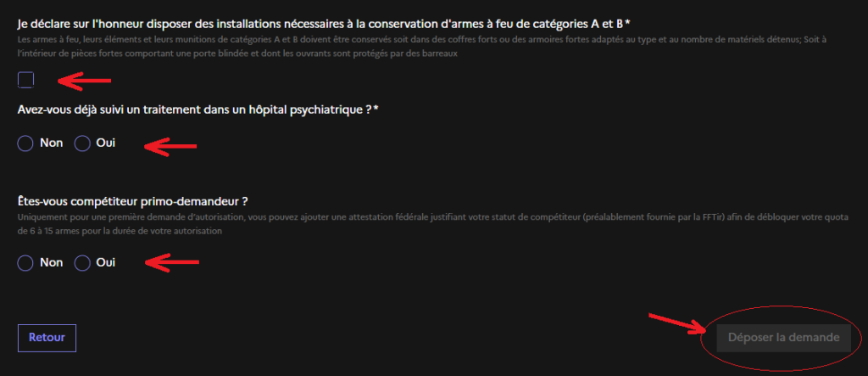Viewport: 868px width, 376px height.
Task: Click the "Non" text label under the primo-demandeur question
Action: click(x=52, y=263)
